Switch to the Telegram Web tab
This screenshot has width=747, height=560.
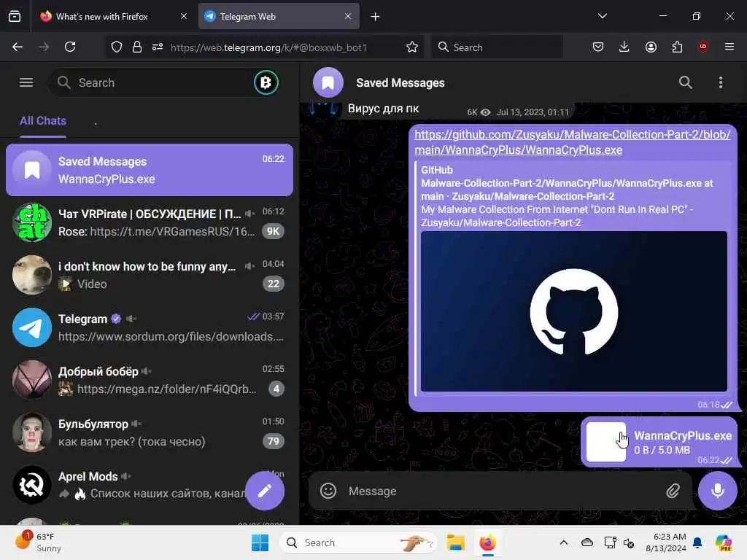279,17
